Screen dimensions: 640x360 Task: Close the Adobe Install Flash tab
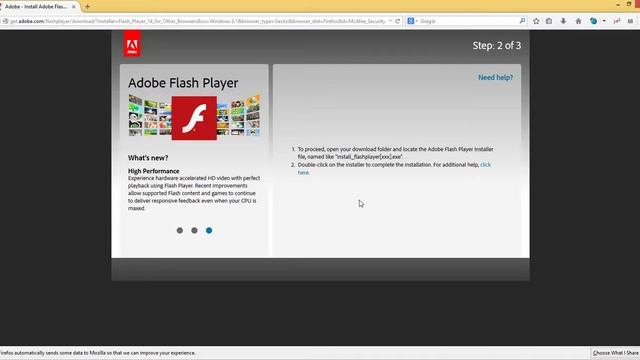[x=74, y=7]
